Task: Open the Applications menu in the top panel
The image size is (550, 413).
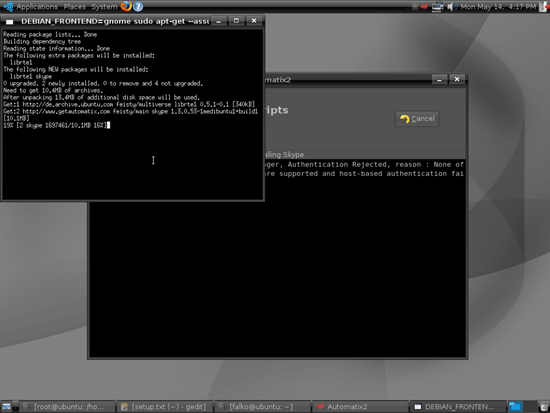Action: pos(37,6)
